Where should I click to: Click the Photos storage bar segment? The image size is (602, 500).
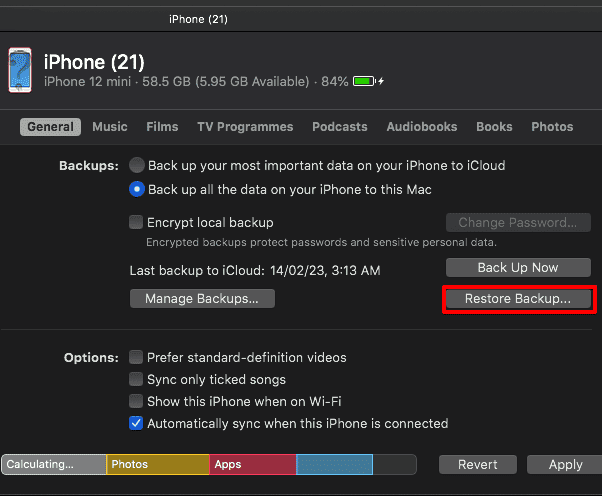(x=157, y=464)
